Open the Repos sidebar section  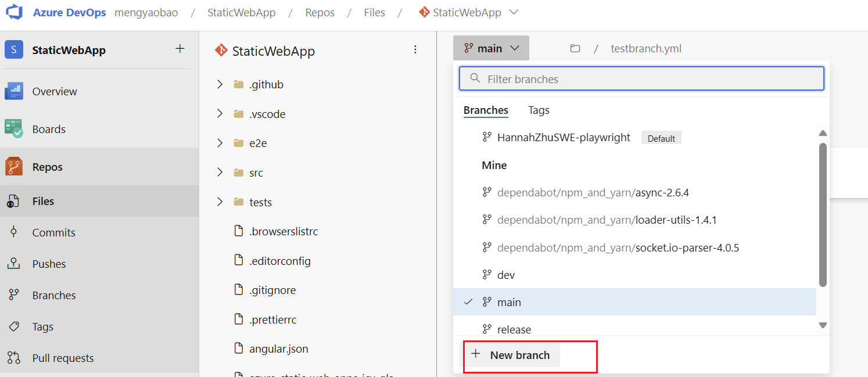pos(99,167)
